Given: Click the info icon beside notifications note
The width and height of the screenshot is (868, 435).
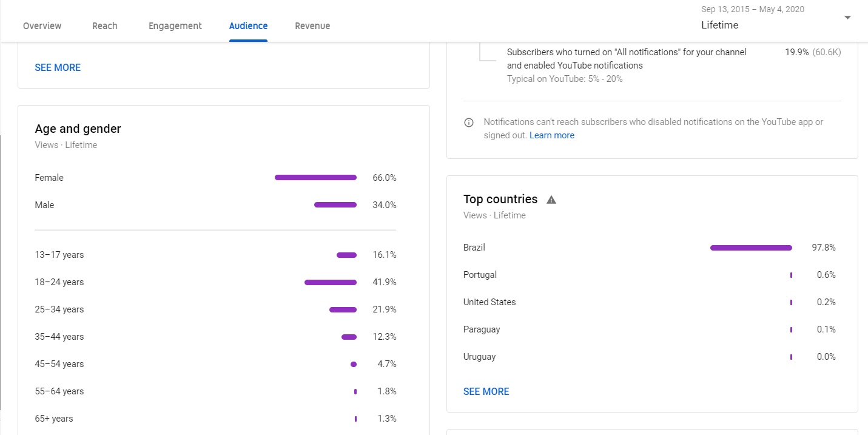Looking at the screenshot, I should point(469,123).
